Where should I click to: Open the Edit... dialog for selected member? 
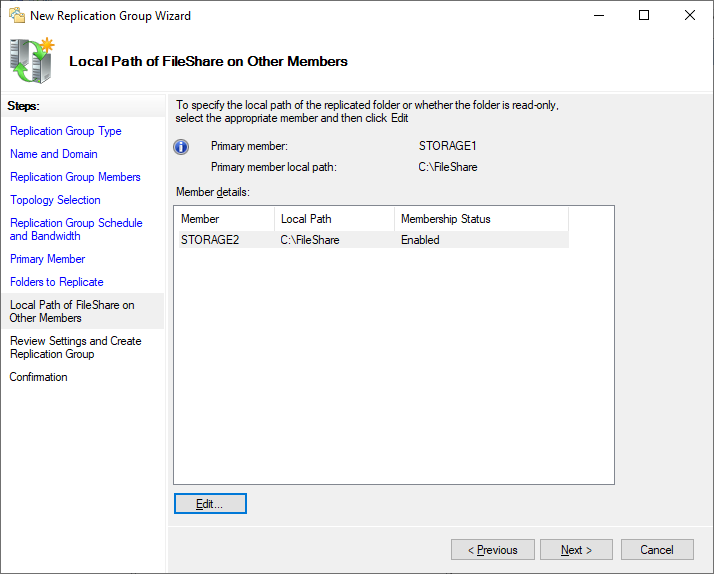pyautogui.click(x=210, y=504)
